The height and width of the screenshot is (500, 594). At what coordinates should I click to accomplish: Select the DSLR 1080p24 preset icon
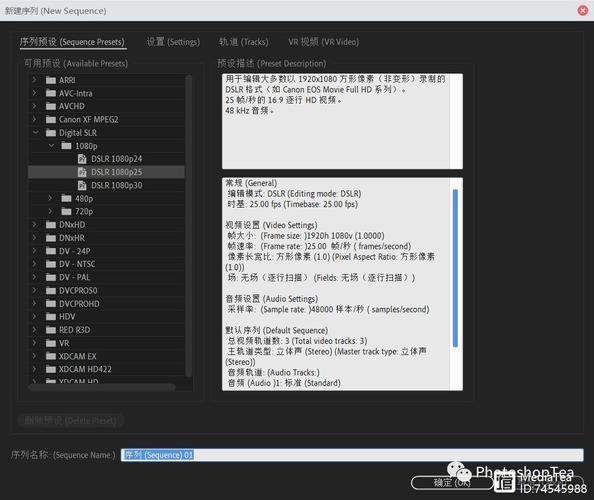click(x=82, y=159)
